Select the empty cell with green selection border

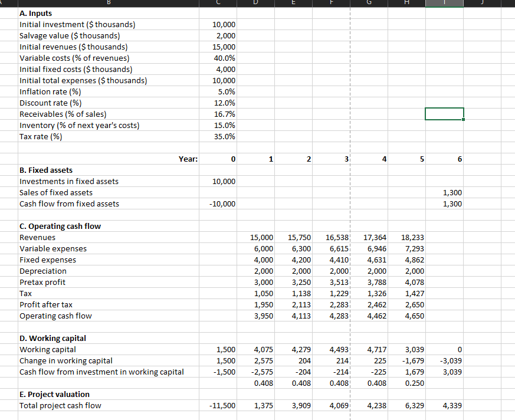[x=444, y=113]
